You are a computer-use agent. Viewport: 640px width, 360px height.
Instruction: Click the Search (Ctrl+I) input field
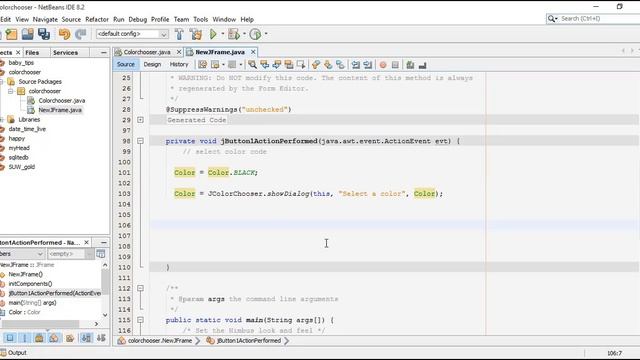coord(598,19)
